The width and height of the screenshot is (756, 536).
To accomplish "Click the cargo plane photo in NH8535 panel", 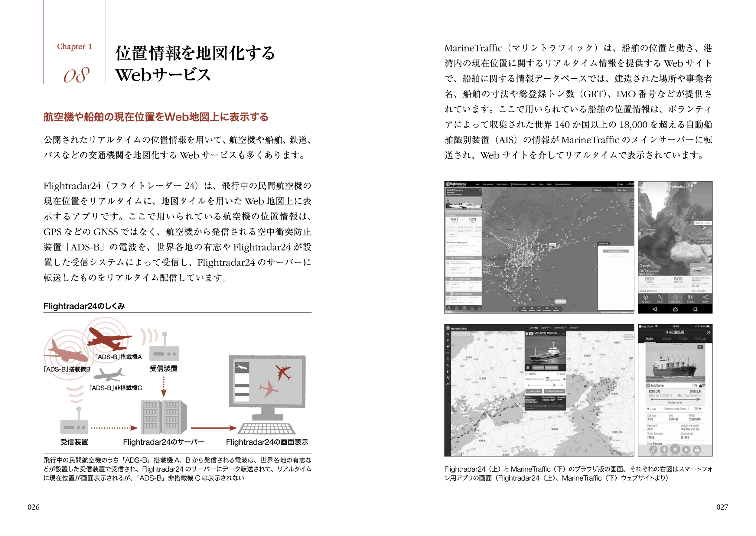I will click(x=463, y=206).
